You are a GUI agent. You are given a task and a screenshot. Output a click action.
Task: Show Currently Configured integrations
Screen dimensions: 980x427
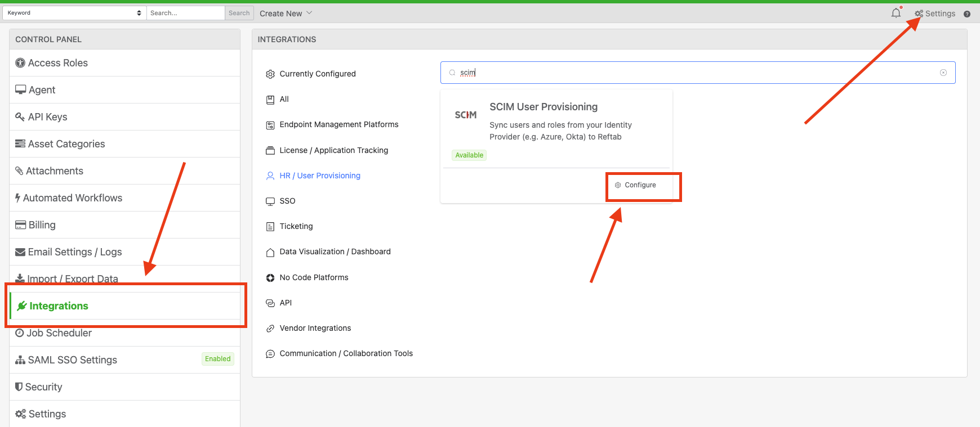coord(318,74)
